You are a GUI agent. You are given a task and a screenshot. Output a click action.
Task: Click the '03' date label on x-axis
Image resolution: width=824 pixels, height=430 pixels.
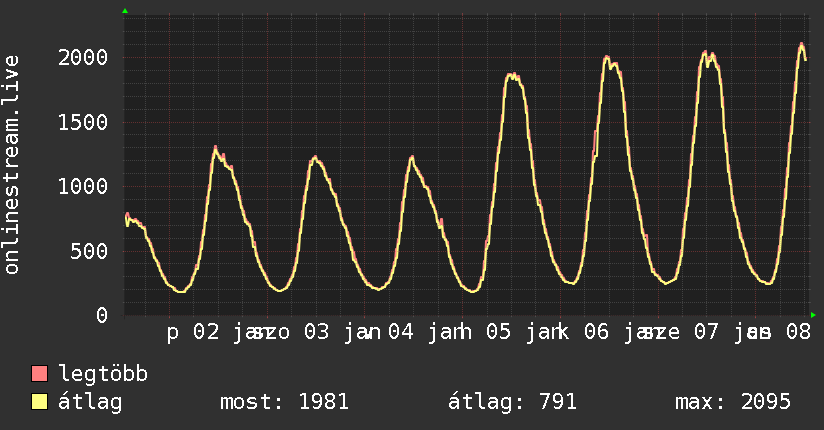pyautogui.click(x=317, y=332)
